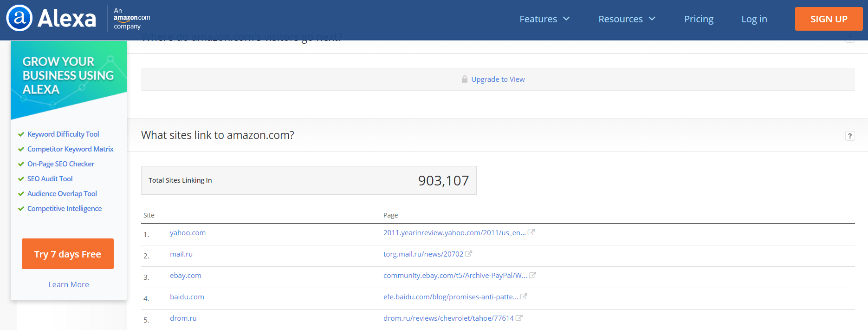Expand the Resources dropdown menu
The width and height of the screenshot is (868, 330).
coord(627,19)
